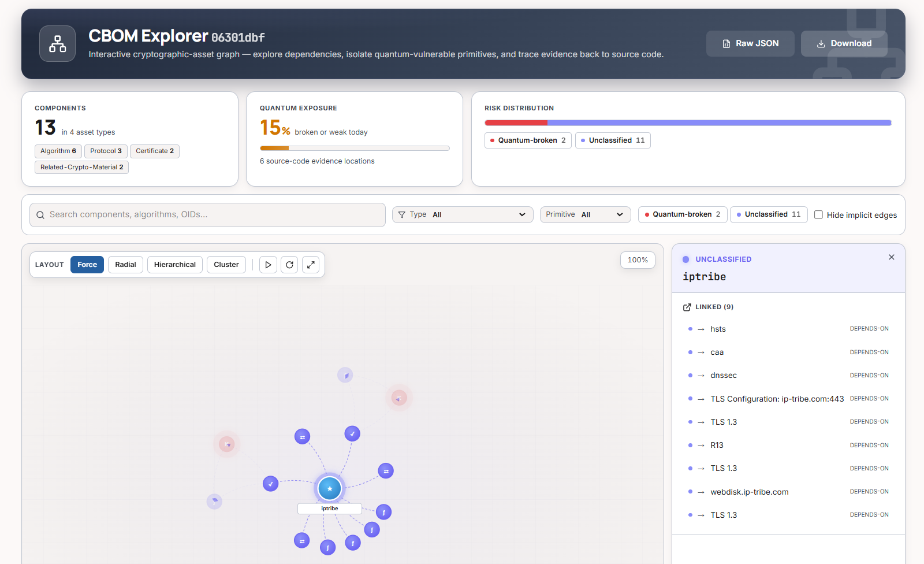Click the fullscreen expand arrows icon
Image resolution: width=924 pixels, height=564 pixels.
click(311, 265)
